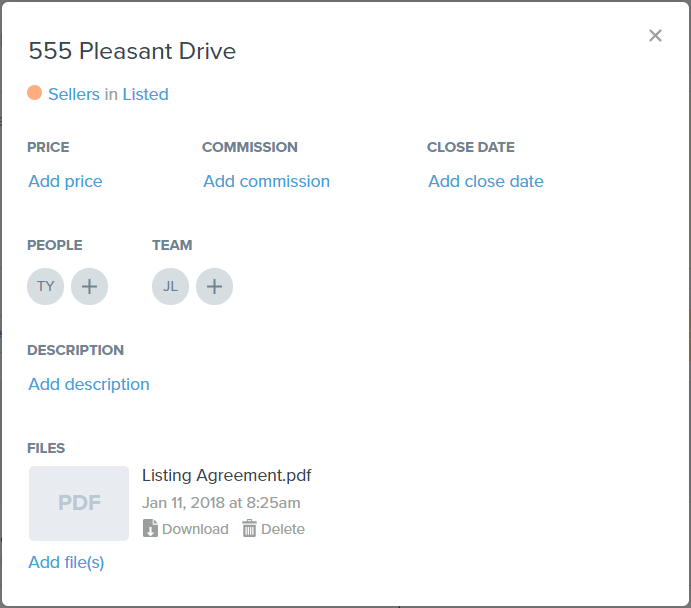Open Listing Agreement.pdf file name
This screenshot has width=691, height=608.
(227, 475)
